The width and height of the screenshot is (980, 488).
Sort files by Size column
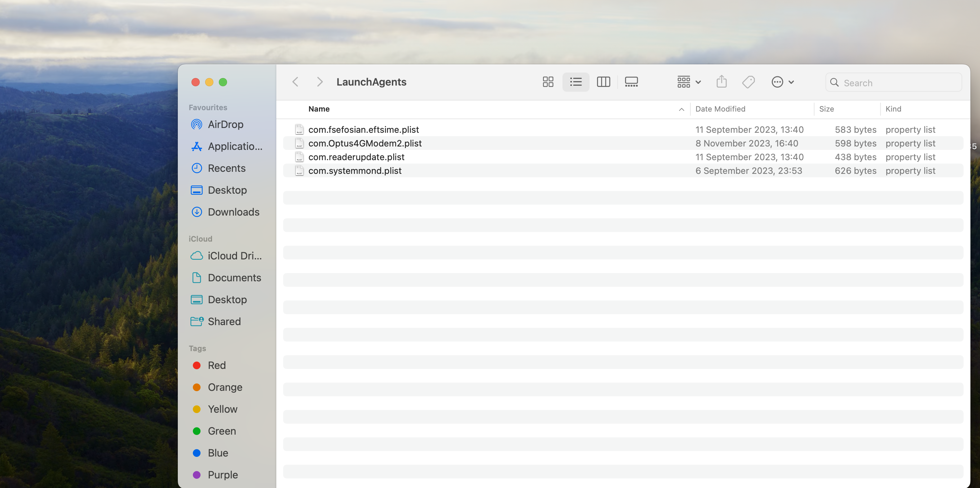(x=826, y=109)
